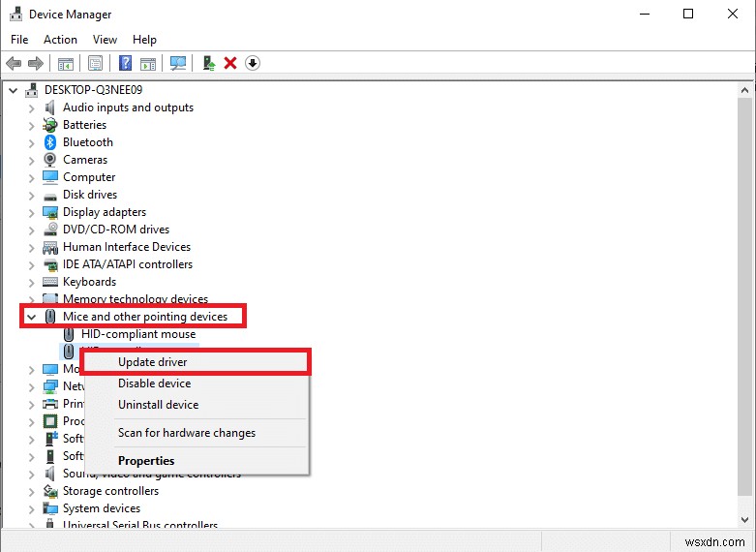Viewport: 756px width, 552px height.
Task: Open the Help menu
Action: coord(144,40)
